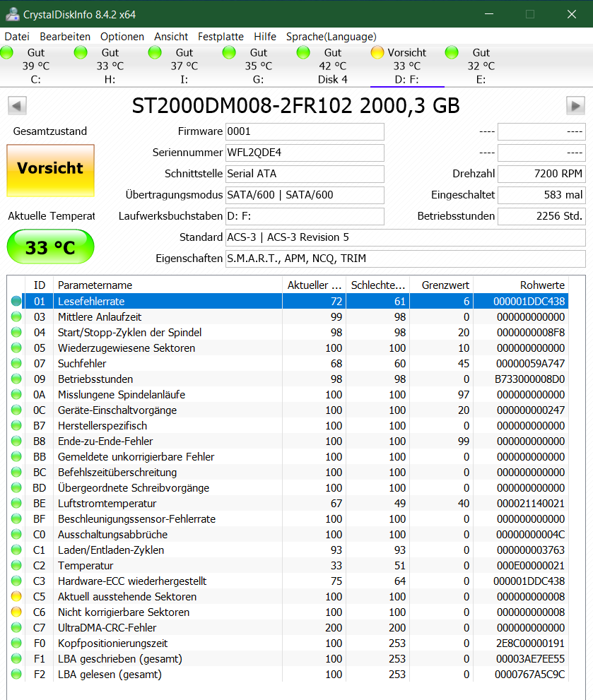Select the Lesefehlerrate row

[x=288, y=302]
